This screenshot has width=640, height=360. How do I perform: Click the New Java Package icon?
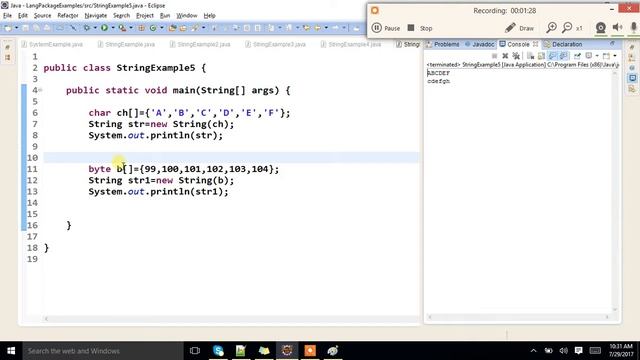142,28
